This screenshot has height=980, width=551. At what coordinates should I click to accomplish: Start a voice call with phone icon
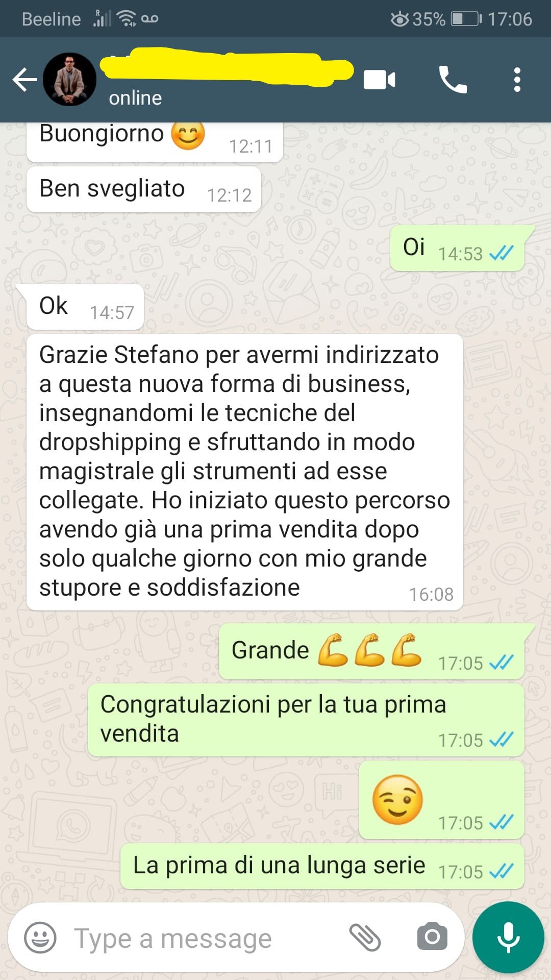[453, 80]
